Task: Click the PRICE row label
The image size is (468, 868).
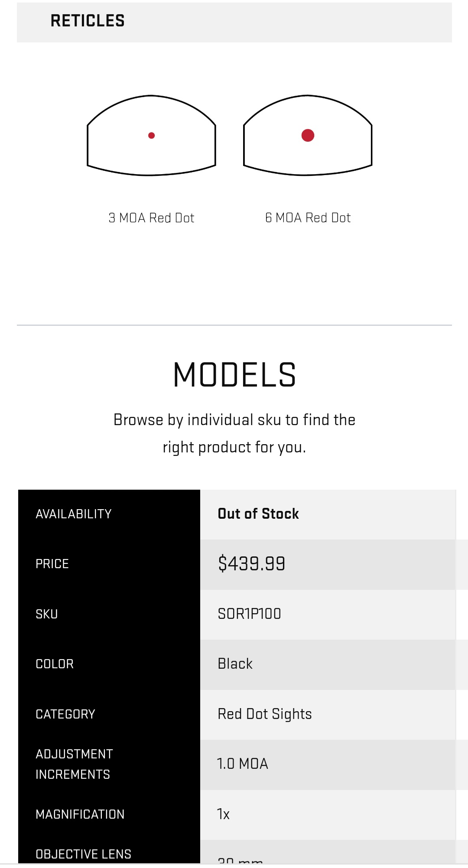Action: pos(52,564)
